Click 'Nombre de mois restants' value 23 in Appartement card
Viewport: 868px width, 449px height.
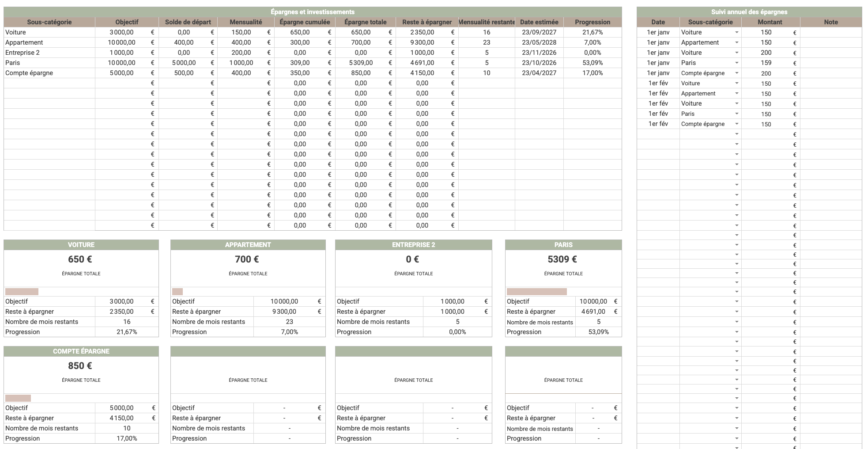click(290, 322)
